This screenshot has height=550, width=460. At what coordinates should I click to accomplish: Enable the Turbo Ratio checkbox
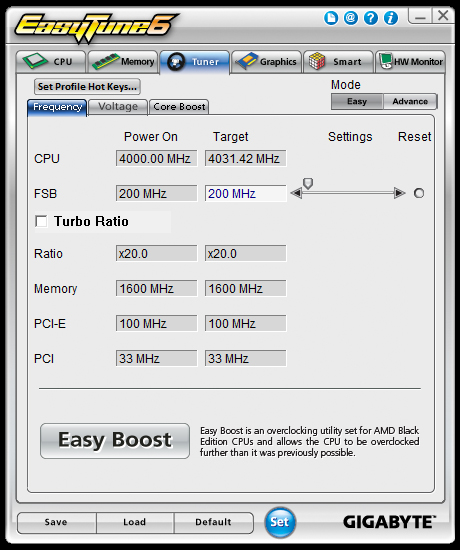pyautogui.click(x=41, y=221)
